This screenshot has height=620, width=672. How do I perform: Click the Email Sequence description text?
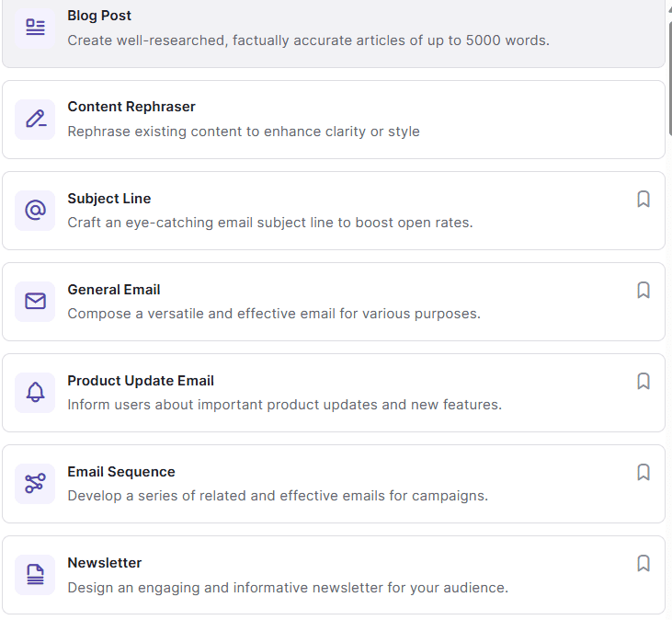click(x=278, y=496)
